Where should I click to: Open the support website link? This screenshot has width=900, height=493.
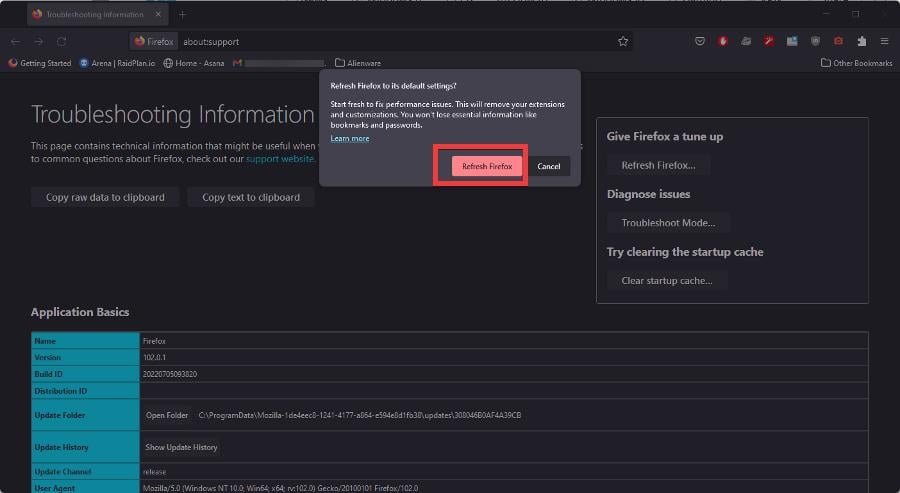pyautogui.click(x=280, y=159)
